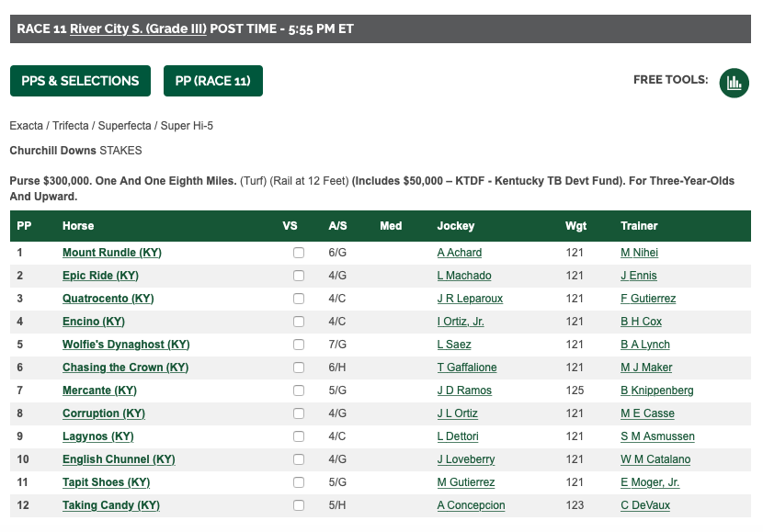Open trainer W M Catalano link

point(655,459)
